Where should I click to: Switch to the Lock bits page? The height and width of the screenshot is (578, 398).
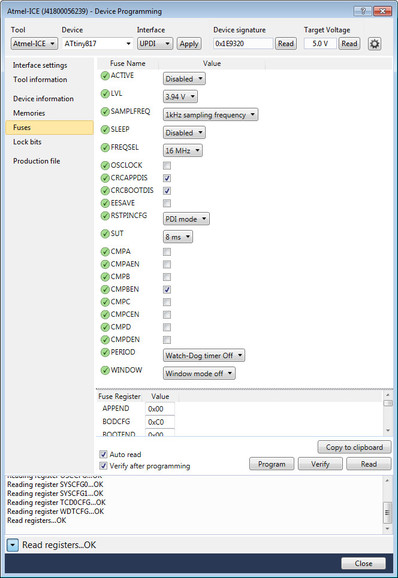click(x=27, y=142)
